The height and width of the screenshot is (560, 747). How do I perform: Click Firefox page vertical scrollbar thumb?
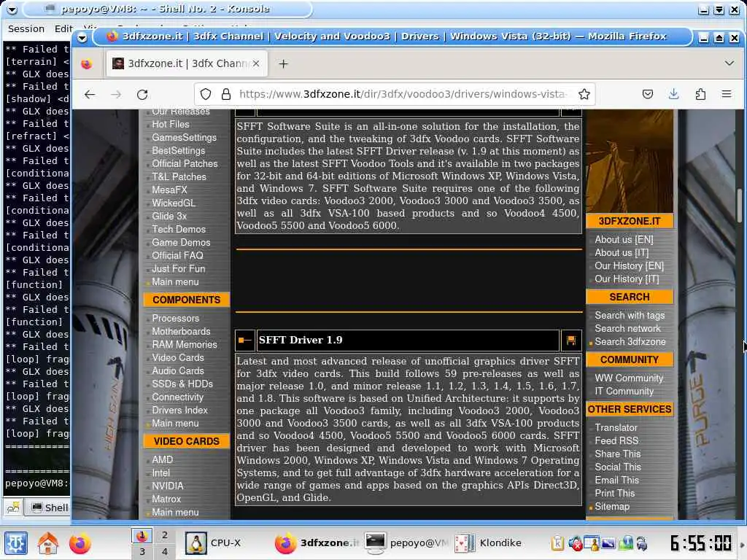tap(740, 205)
